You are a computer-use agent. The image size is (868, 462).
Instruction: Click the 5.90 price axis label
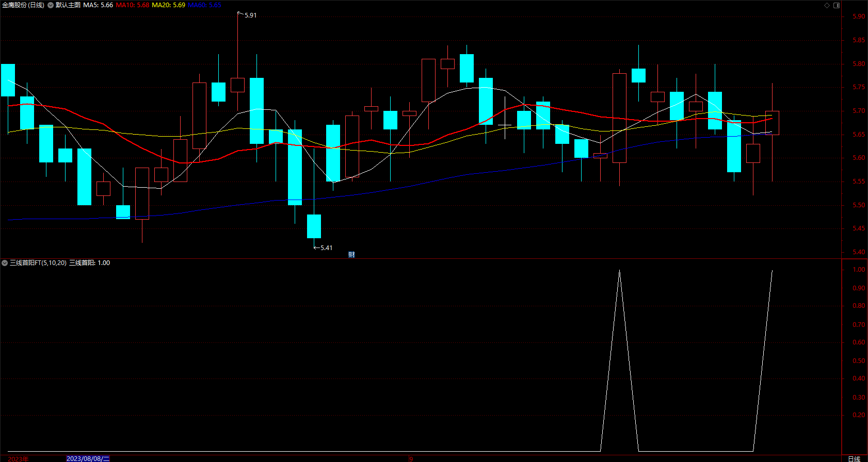pyautogui.click(x=859, y=16)
